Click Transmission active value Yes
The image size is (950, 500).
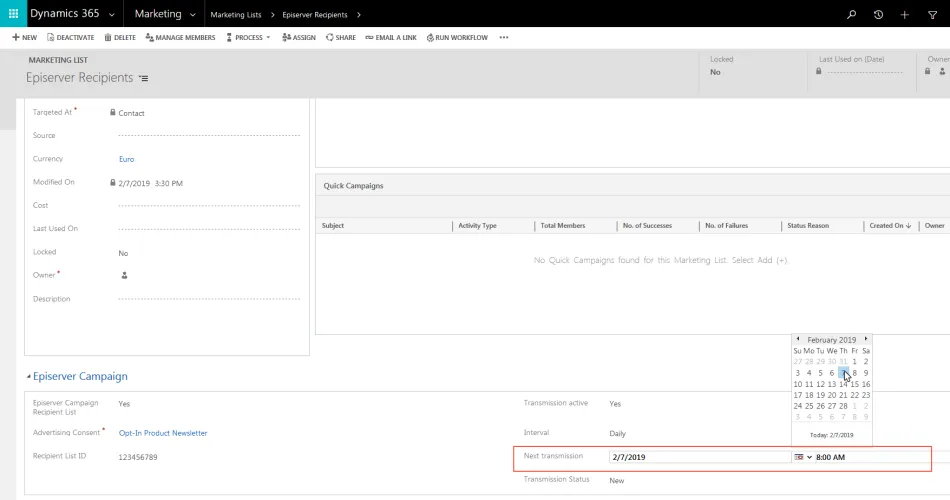(x=615, y=404)
